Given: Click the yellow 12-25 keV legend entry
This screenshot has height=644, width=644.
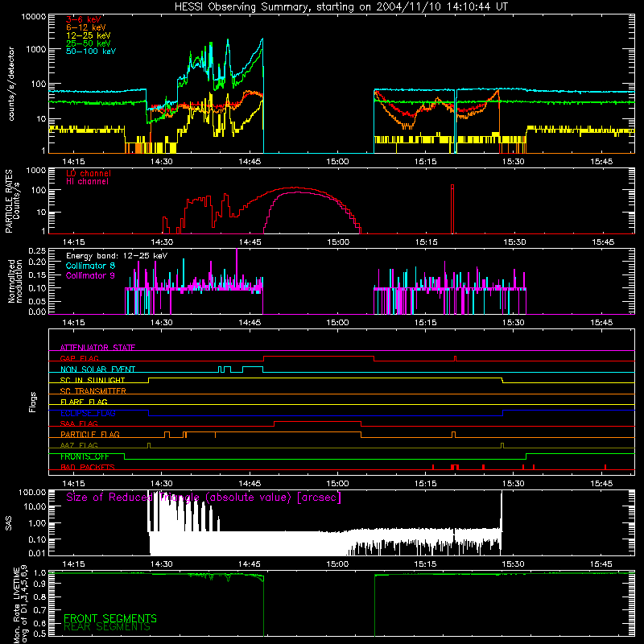Looking at the screenshot, I should 88,35.
